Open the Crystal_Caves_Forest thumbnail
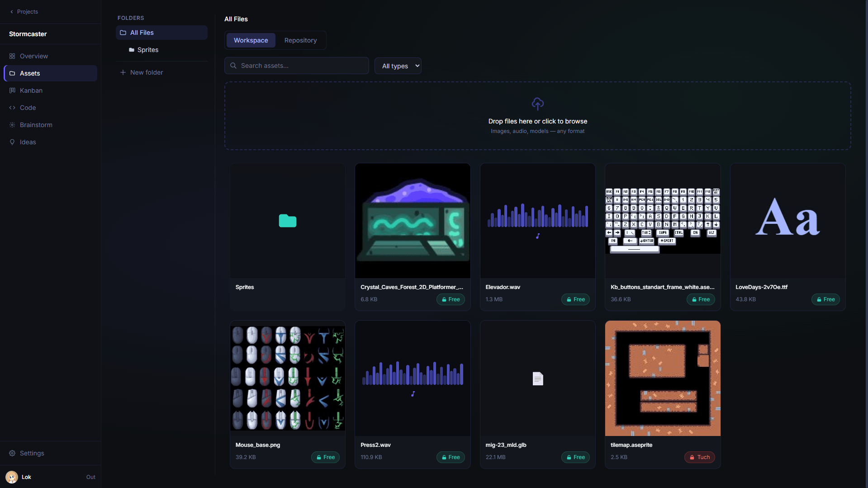The height and width of the screenshot is (488, 868). pyautogui.click(x=413, y=221)
